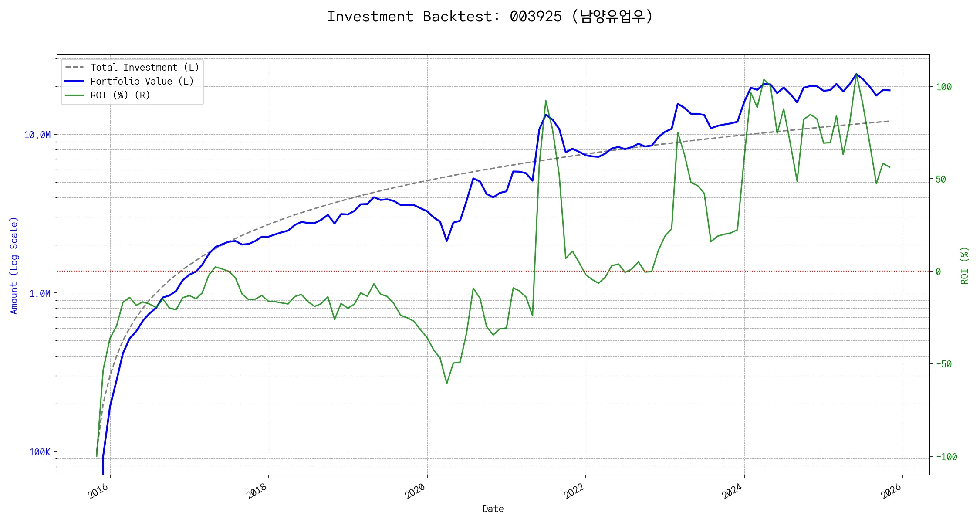Click the ROI (%) legend entry
Screen dimensions: 980x523
pos(120,95)
